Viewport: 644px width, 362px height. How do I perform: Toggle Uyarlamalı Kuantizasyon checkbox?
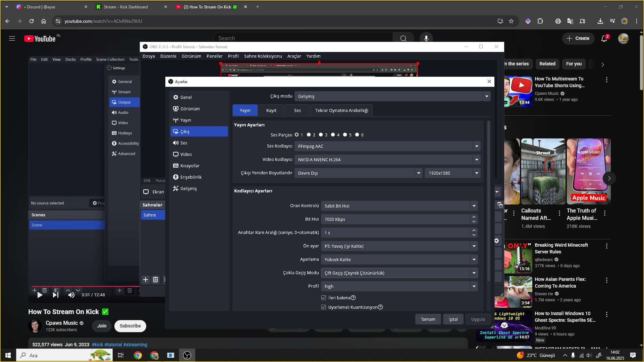[x=324, y=307]
